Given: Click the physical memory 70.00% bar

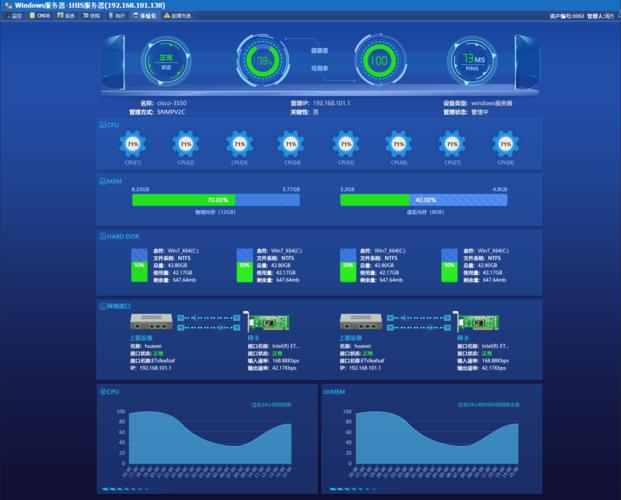Looking at the screenshot, I should point(216,199).
